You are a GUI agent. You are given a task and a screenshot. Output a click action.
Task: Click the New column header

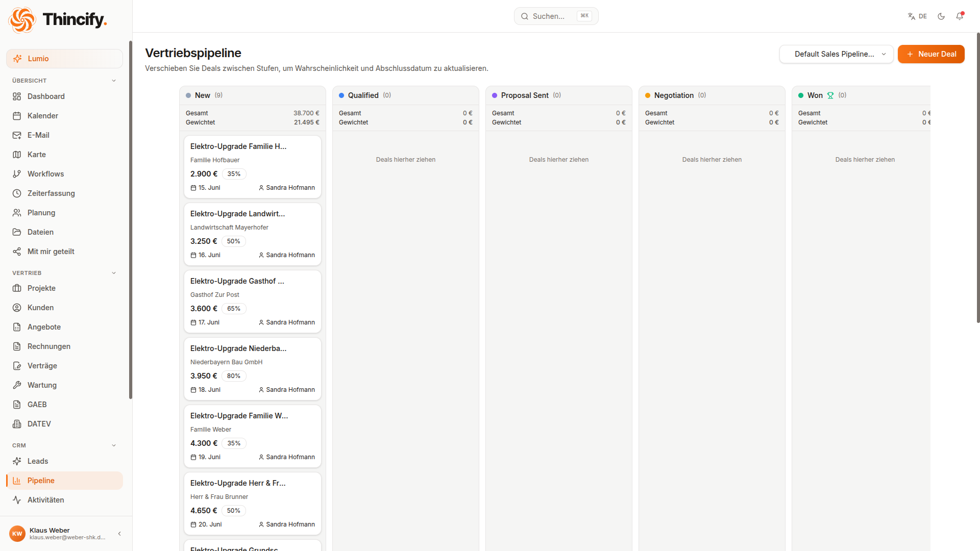click(x=253, y=95)
